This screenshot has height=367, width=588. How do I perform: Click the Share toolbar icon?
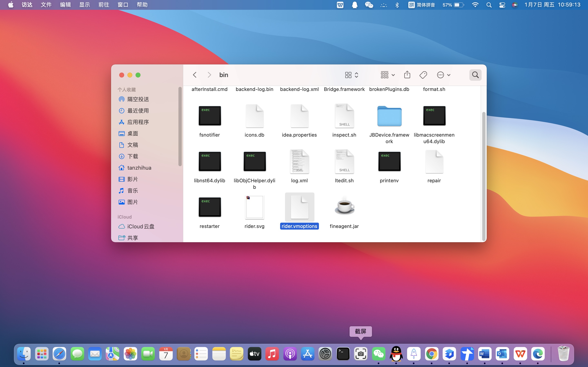click(407, 75)
